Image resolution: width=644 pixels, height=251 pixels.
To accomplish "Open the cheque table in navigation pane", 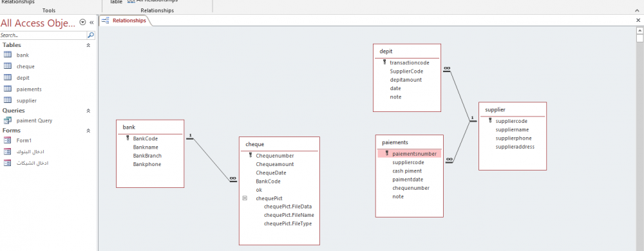I will (x=26, y=66).
